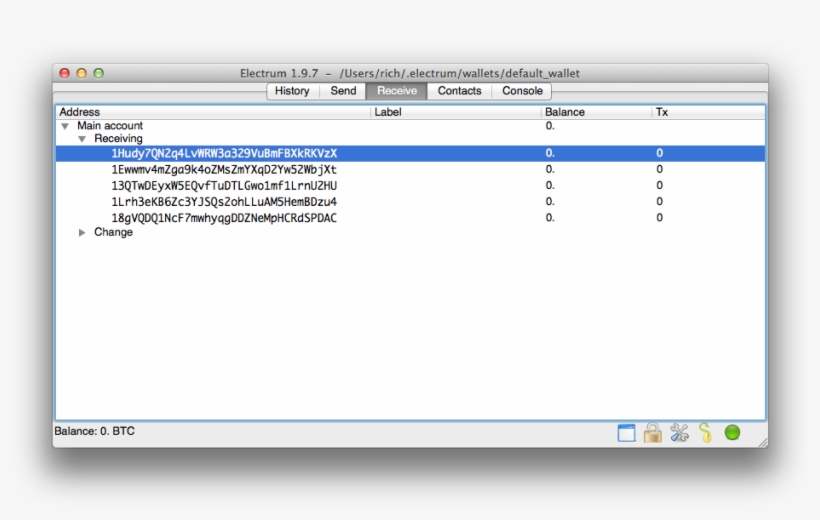Screen dimensions: 820x520
Task: Click the padlock password icon
Action: (653, 433)
